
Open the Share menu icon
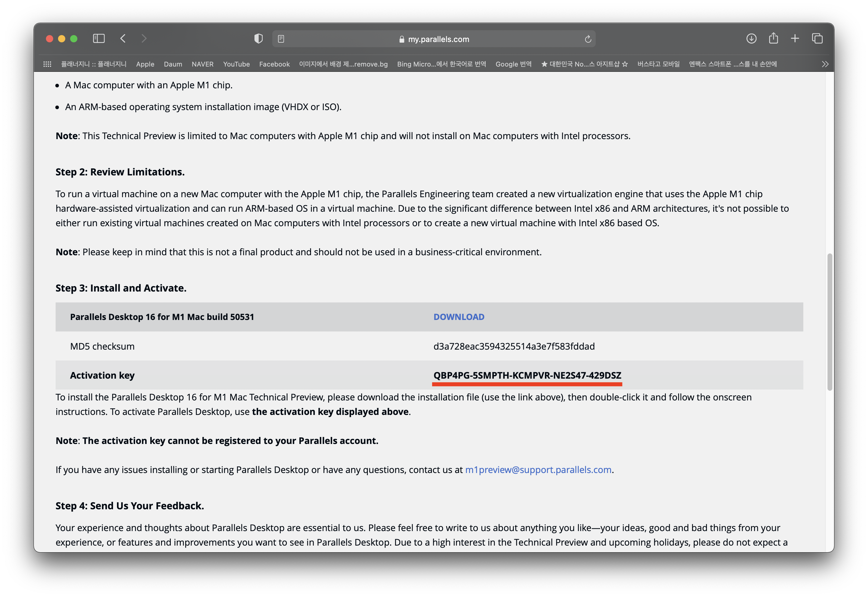point(773,38)
